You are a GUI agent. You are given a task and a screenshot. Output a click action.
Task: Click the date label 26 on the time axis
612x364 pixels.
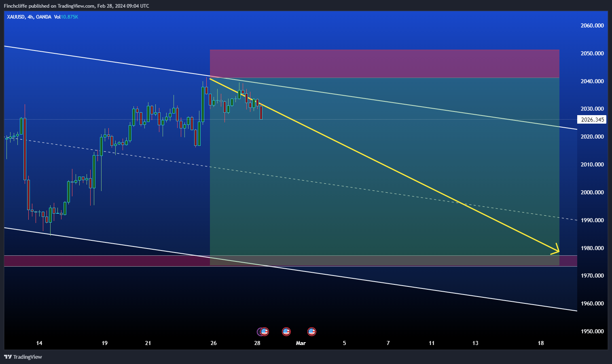click(x=214, y=343)
